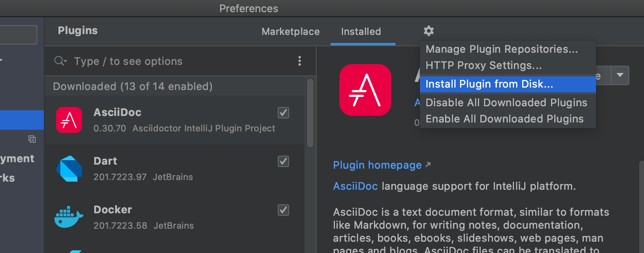644x253 pixels.
Task: Click Docker version 201.7223.58 text
Action: click(120, 226)
